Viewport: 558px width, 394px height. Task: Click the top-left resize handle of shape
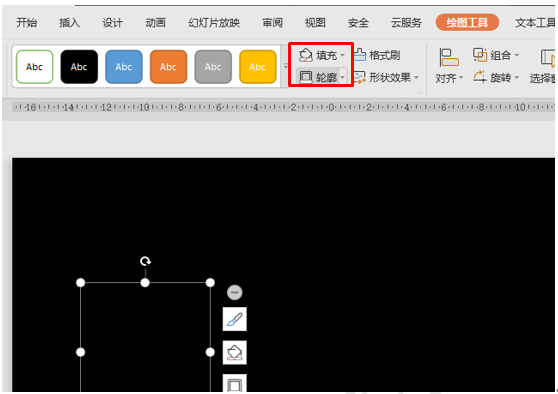[x=81, y=283]
